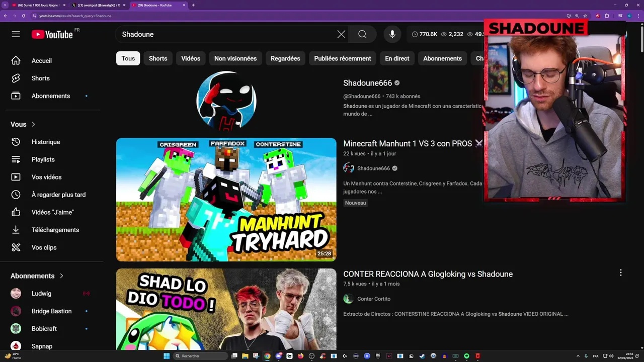This screenshot has height=362, width=644.
Task: Switch to the Survis 1 000 Jours tab
Action: [x=38, y=5]
